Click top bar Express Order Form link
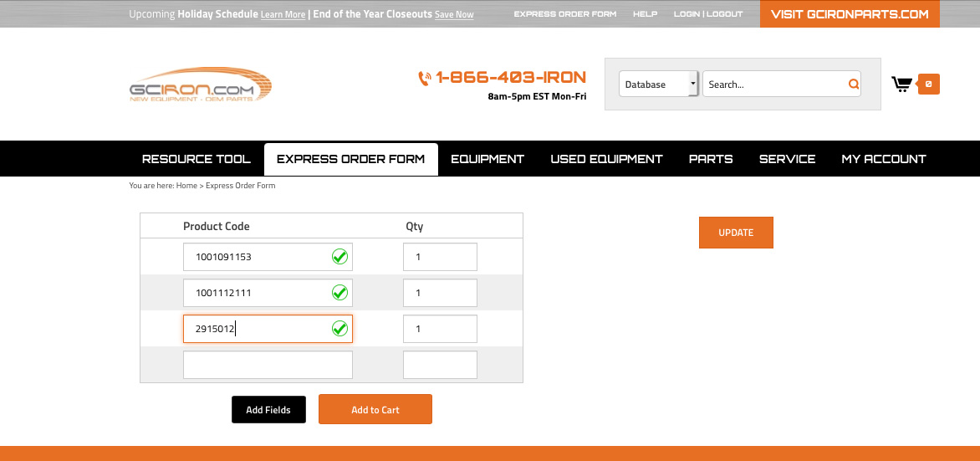This screenshot has height=461, width=980. point(565,13)
